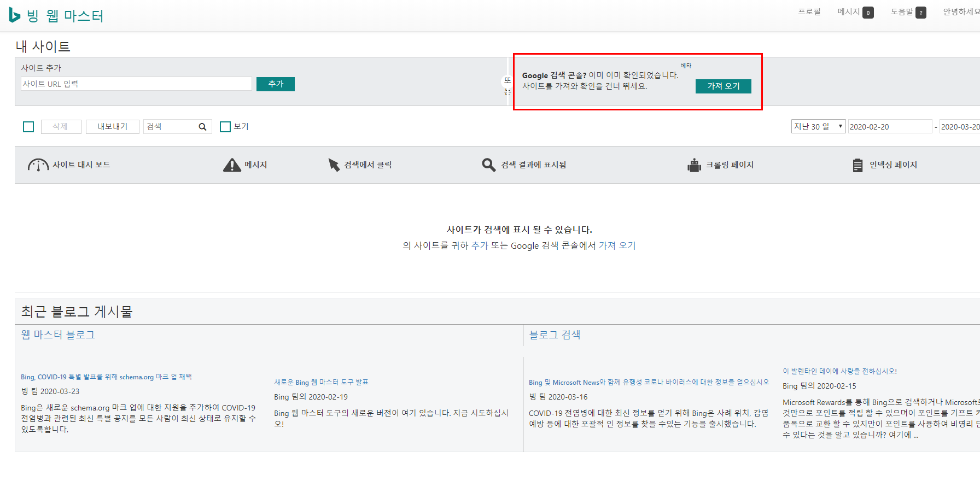Click the 가져 오기 link in the empty message
Viewport: 980px width, 481px height.
click(x=617, y=245)
